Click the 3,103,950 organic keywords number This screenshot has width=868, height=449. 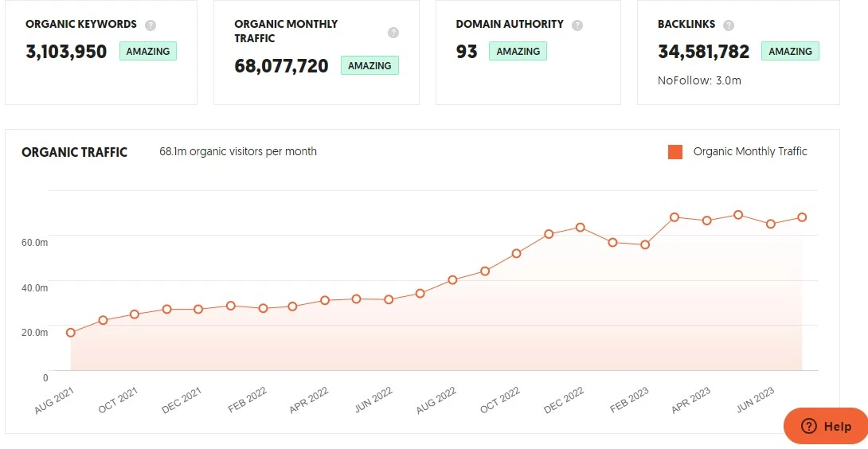coord(66,52)
